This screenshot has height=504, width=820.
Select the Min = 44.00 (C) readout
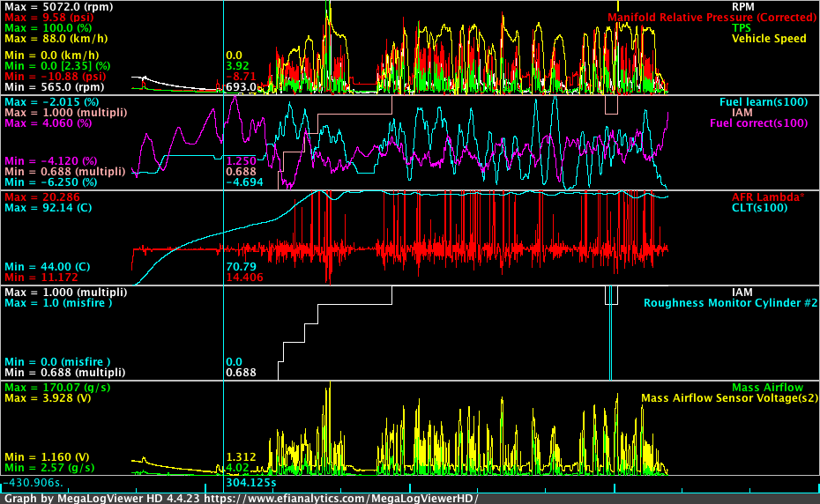point(47,267)
